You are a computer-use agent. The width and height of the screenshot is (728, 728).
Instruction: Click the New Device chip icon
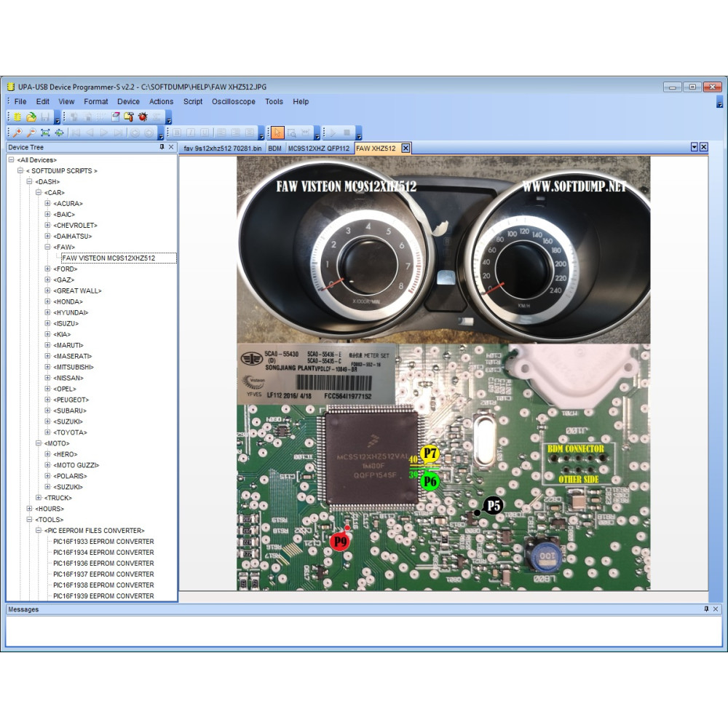(x=17, y=117)
